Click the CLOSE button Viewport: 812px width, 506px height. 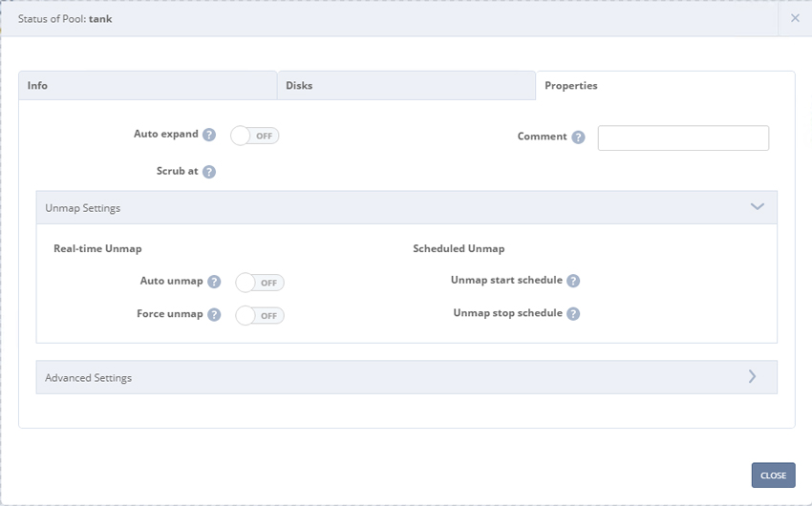[x=773, y=474]
